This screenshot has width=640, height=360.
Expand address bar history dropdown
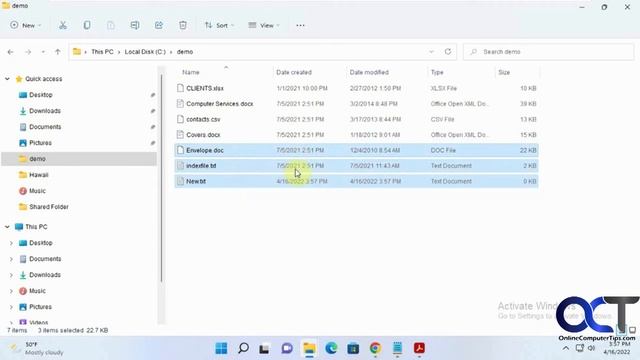431,52
